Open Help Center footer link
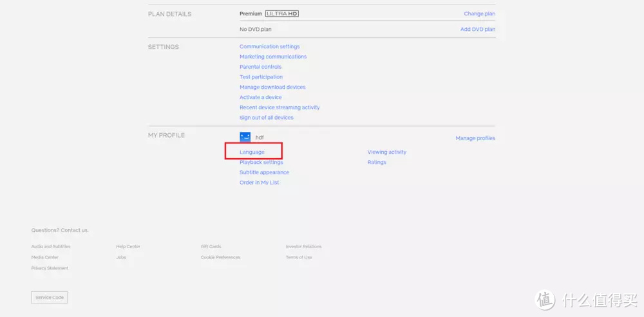Screen dimensions: 644x317 coord(128,246)
